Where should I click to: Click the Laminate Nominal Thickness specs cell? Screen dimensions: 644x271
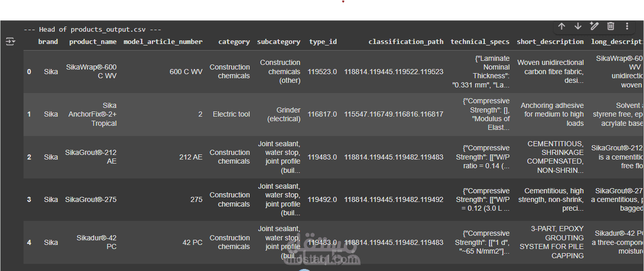tap(481, 72)
